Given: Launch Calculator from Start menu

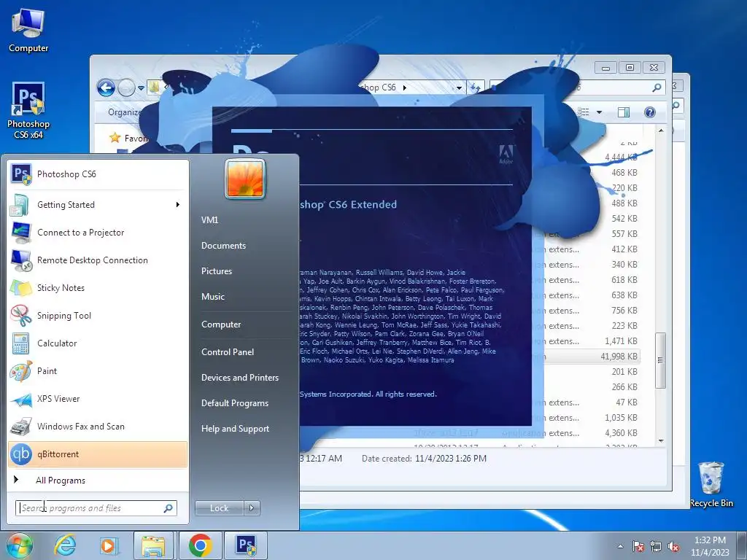Looking at the screenshot, I should coord(98,343).
